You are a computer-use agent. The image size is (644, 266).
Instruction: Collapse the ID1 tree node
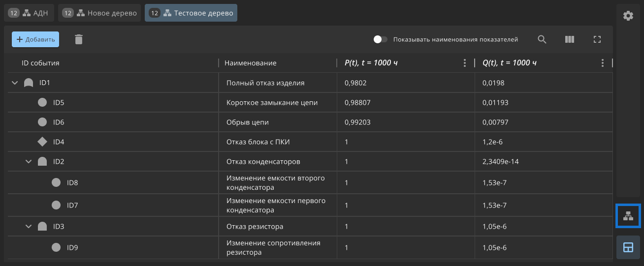(15, 83)
